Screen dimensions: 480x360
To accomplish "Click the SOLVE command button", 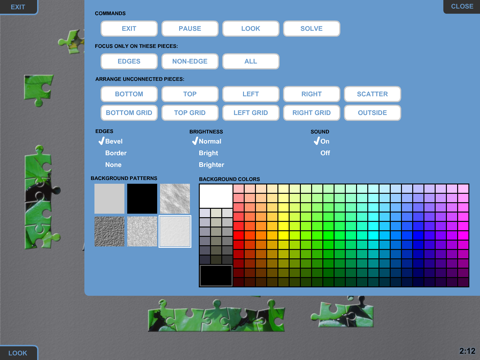I will click(x=312, y=29).
